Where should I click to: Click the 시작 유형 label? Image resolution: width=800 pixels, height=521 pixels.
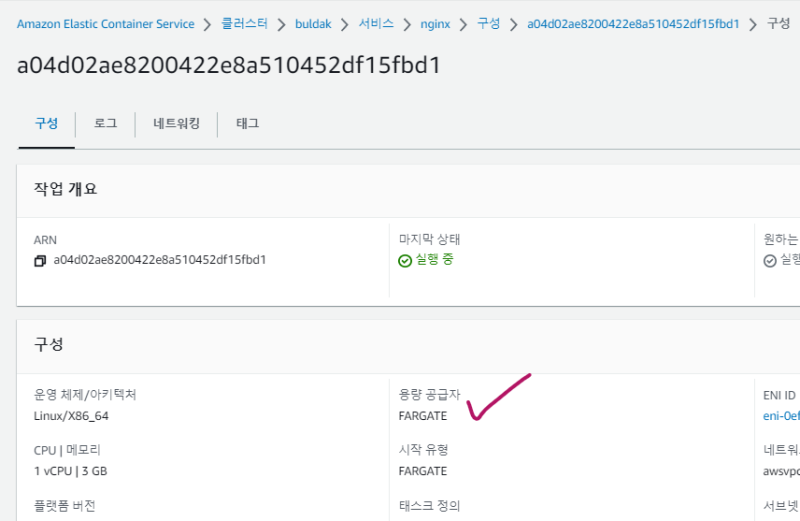pos(423,450)
